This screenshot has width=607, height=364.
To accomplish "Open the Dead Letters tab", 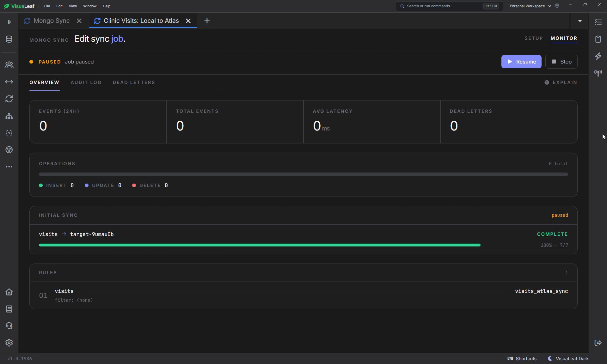I will pos(134,82).
